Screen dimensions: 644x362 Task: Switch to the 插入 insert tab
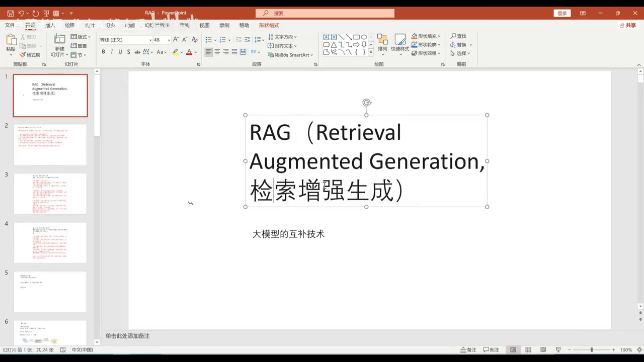[50, 25]
